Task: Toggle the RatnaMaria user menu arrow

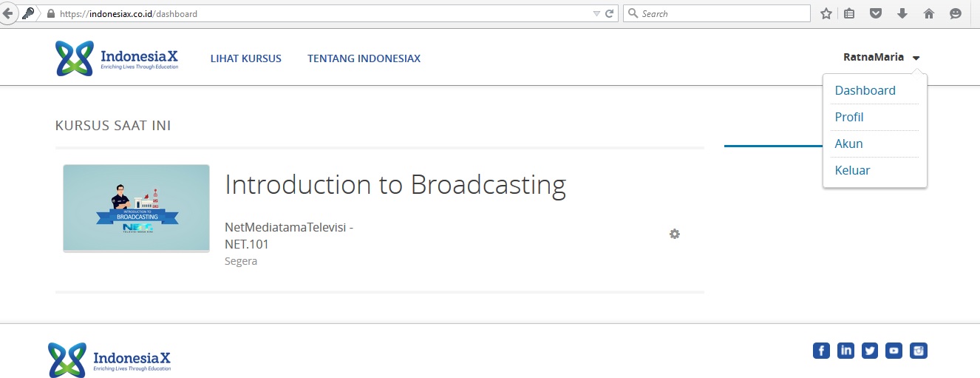Action: 916,58
